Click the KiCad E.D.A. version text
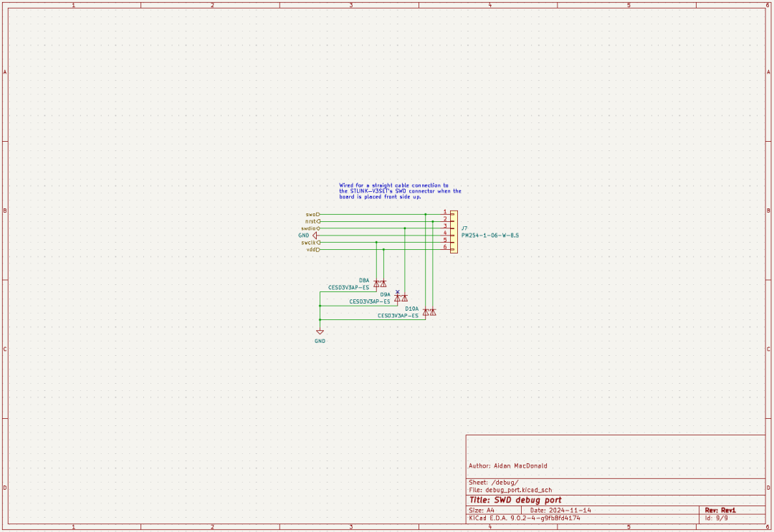The height and width of the screenshot is (532, 774). [525, 518]
